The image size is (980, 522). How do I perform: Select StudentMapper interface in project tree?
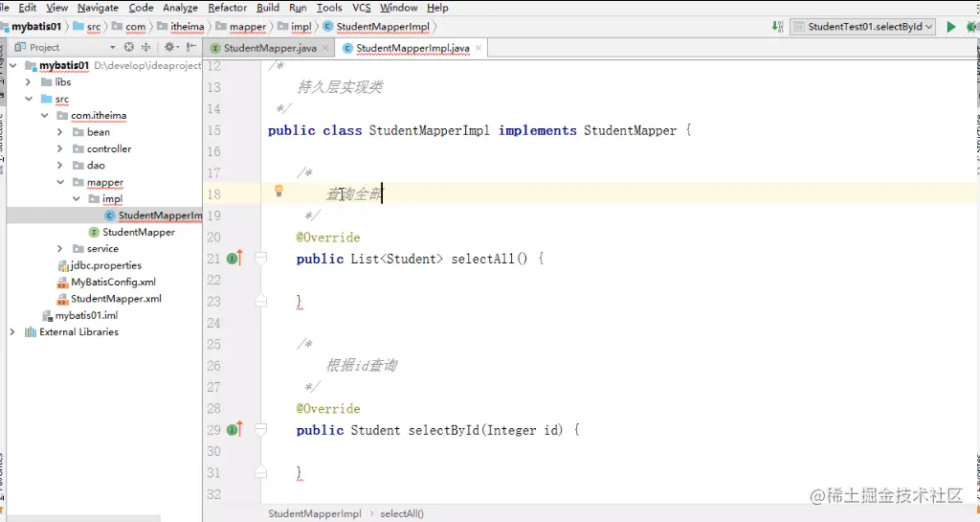point(132,232)
